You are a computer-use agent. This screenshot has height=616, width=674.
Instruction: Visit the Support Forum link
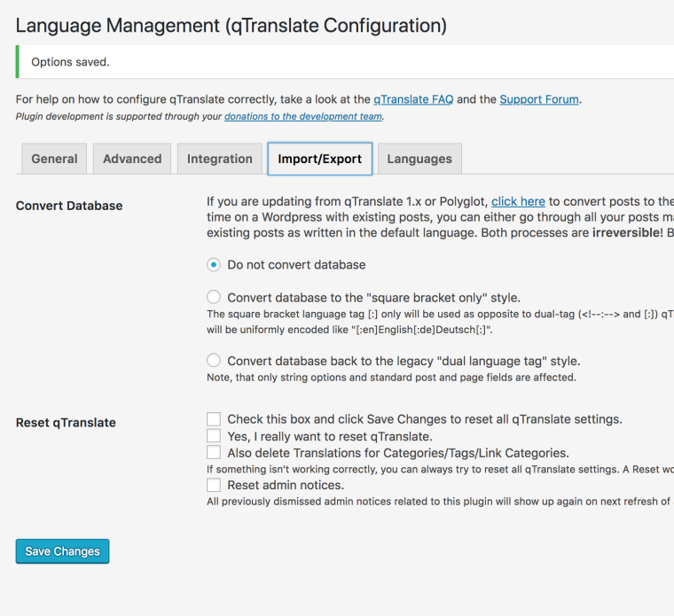coord(539,99)
